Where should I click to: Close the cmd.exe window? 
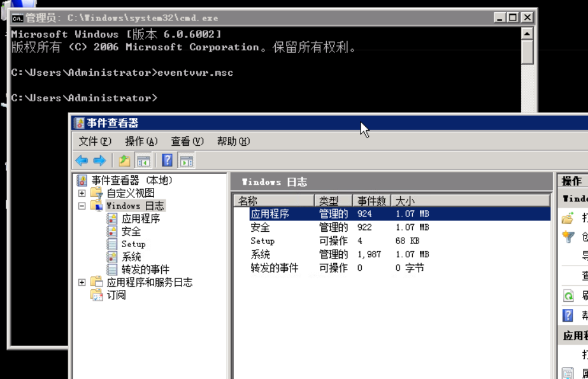[527, 18]
